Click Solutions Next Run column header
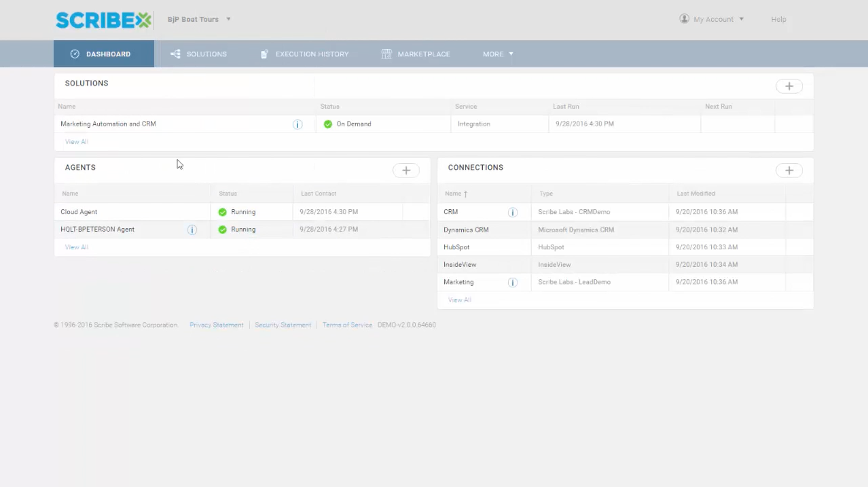Viewport: 868px width, 487px height. coord(718,107)
